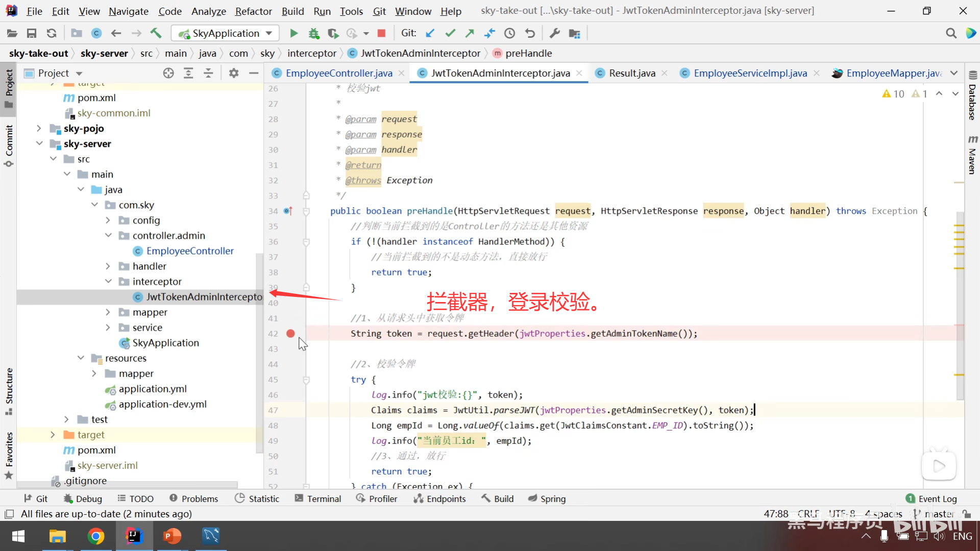Viewport: 980px width, 551px height.
Task: Click the Search Everywhere magnifier icon
Action: click(x=950, y=34)
